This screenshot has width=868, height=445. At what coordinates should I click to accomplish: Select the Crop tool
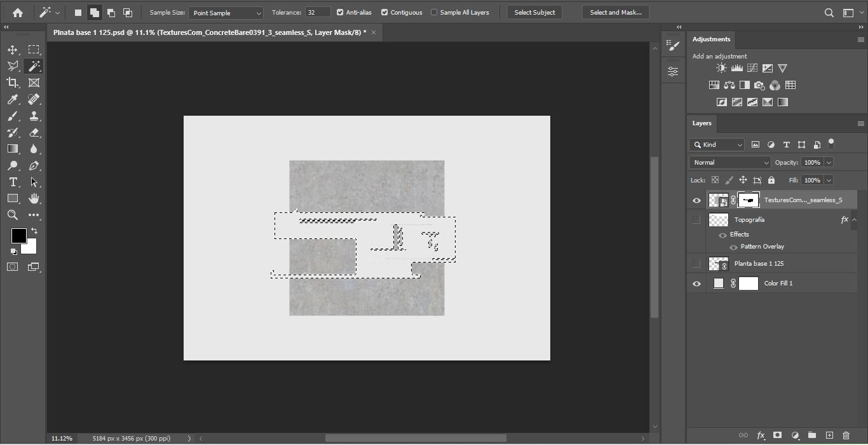[13, 83]
